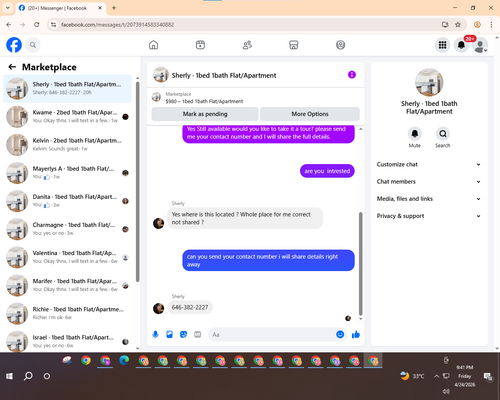Search in conversation using the magnifier icon
The height and width of the screenshot is (400, 500).
coord(443,134)
